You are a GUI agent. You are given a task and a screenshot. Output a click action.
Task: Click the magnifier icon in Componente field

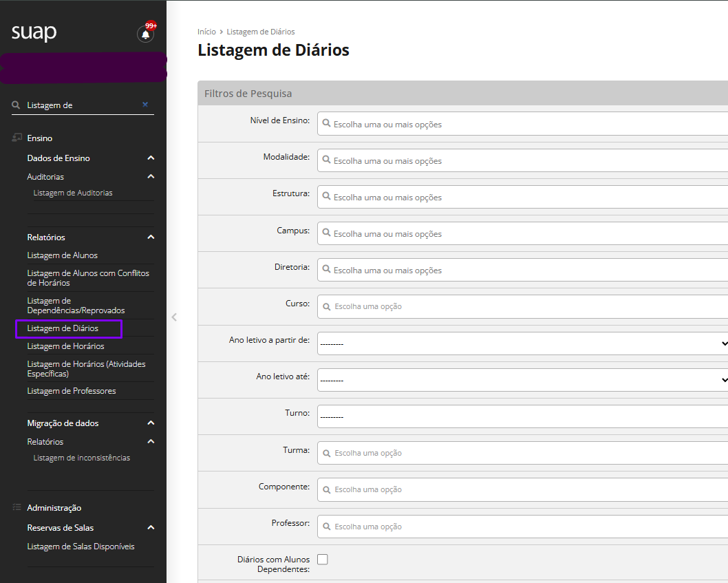(x=326, y=489)
